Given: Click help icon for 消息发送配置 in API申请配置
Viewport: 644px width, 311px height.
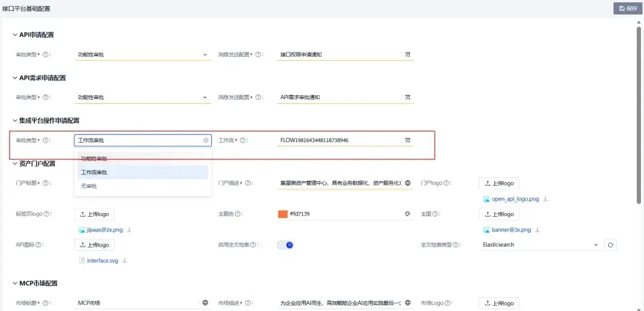Looking at the screenshot, I should (258, 54).
